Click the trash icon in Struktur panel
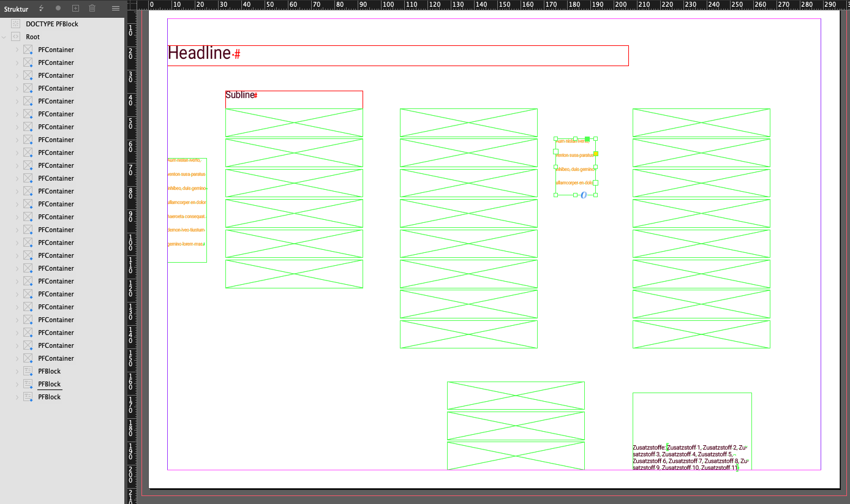This screenshot has width=850, height=504. (x=92, y=9)
